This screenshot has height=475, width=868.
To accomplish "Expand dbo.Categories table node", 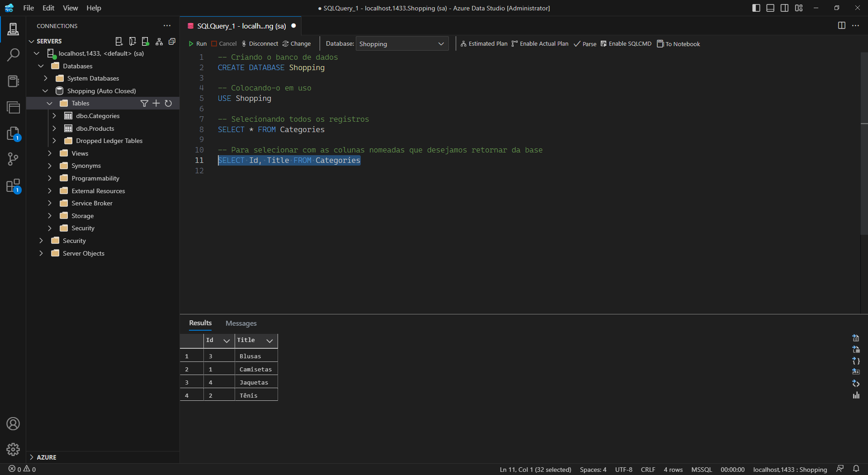I will pyautogui.click(x=54, y=116).
